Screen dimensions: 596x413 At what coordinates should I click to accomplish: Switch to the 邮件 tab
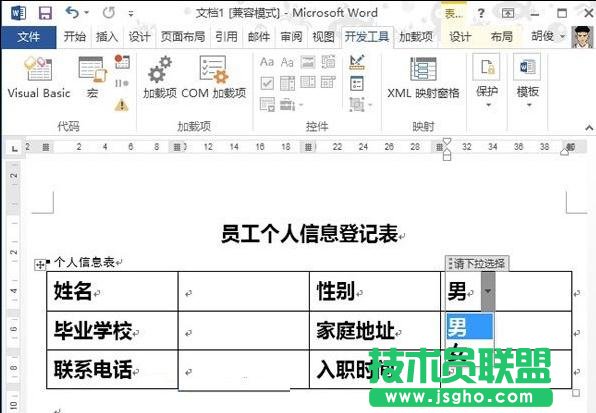(259, 36)
